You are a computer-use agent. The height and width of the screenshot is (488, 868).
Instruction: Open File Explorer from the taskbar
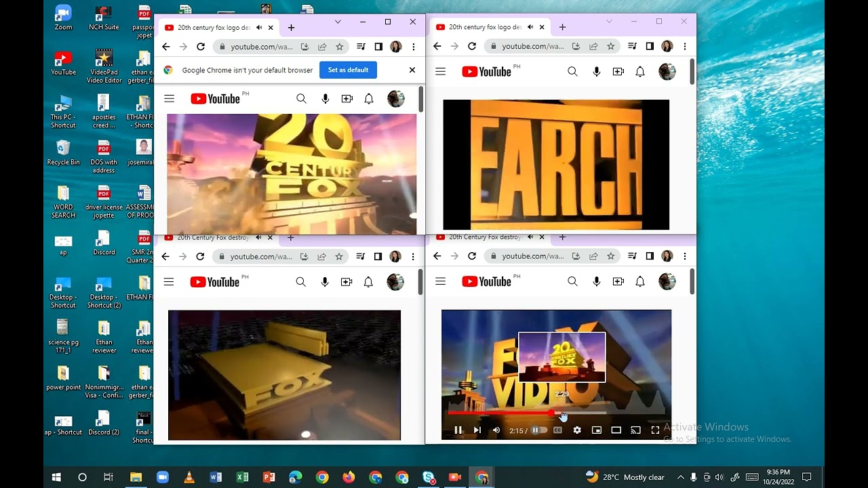point(136,477)
